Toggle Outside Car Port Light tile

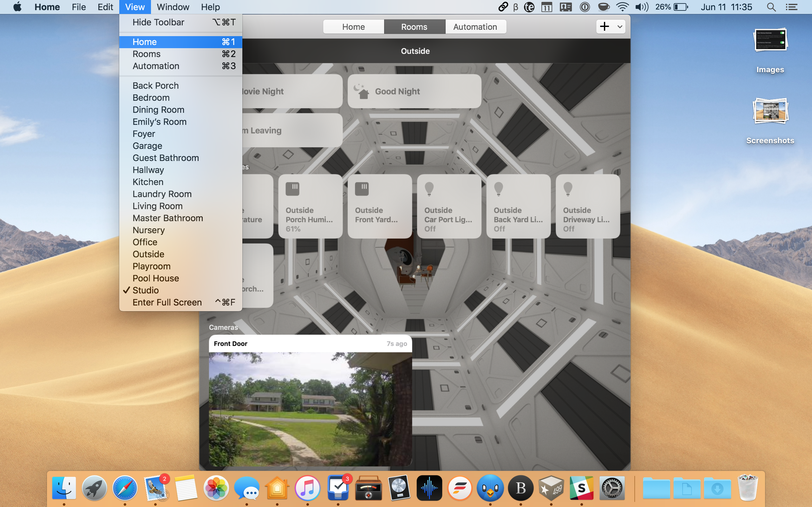[449, 206]
